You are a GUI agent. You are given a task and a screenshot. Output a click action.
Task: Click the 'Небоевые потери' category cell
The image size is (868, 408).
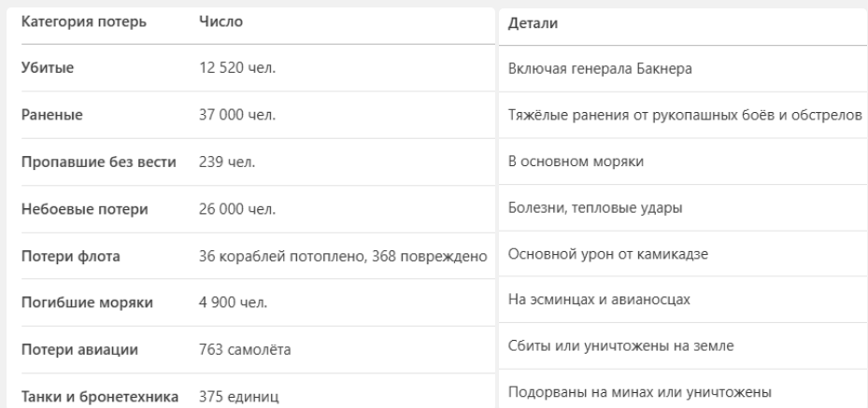pos(84,209)
